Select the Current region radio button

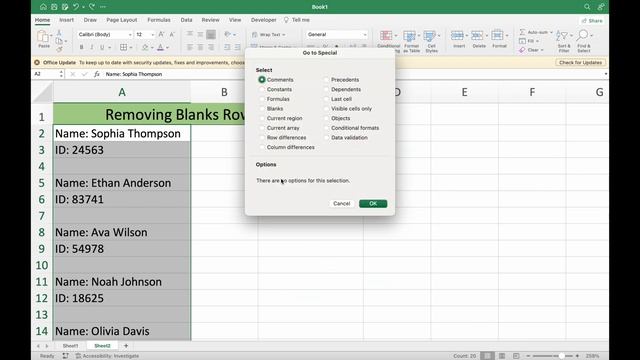pyautogui.click(x=262, y=118)
